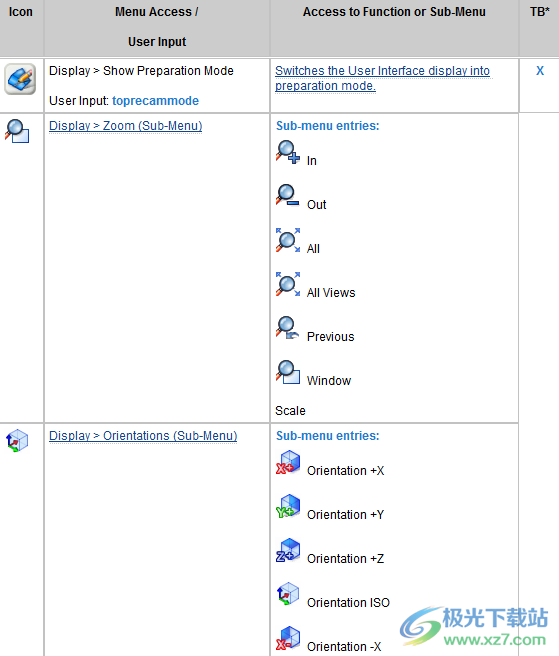Open the Display > Orientations (Sub-Menu) link
Image resolution: width=559 pixels, height=656 pixels.
[143, 436]
